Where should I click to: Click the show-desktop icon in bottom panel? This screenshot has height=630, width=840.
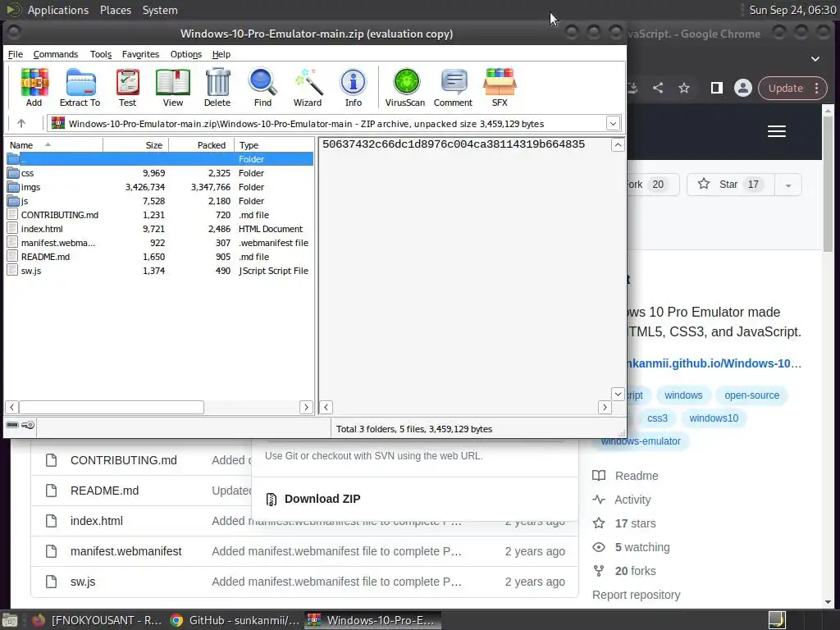coord(9,620)
